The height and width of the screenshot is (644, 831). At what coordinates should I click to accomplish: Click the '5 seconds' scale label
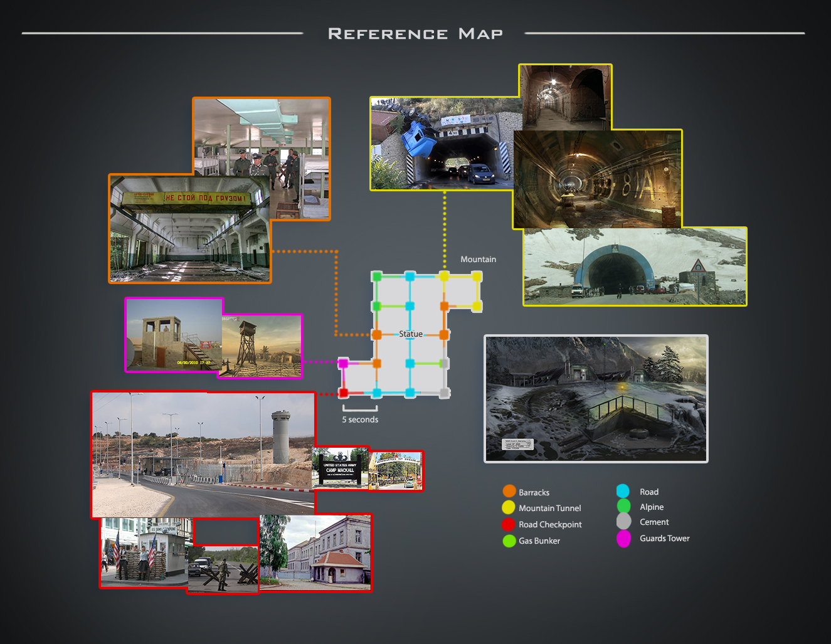click(360, 420)
